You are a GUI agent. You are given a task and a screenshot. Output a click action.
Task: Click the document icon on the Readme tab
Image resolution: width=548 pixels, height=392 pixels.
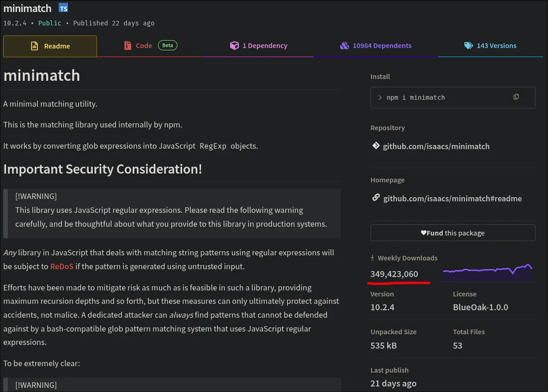click(34, 46)
